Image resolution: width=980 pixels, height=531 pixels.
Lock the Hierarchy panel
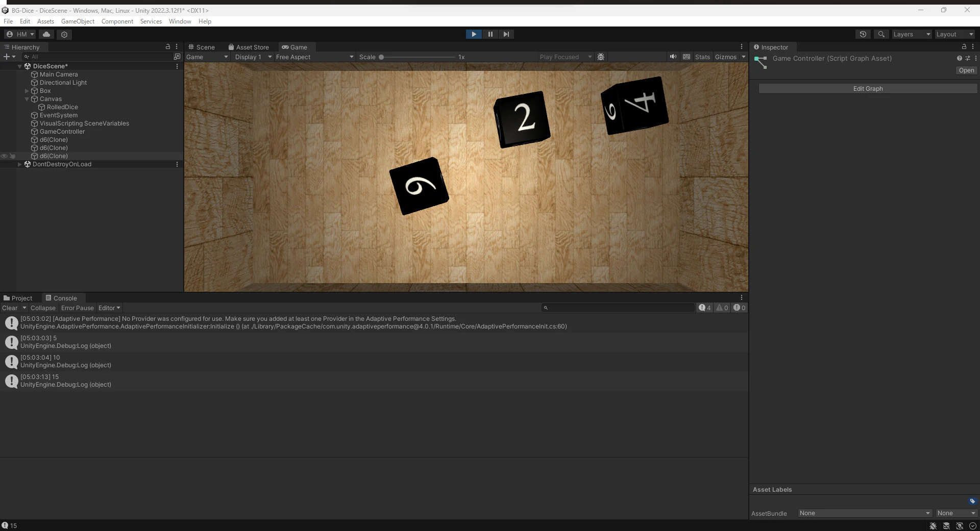[168, 46]
